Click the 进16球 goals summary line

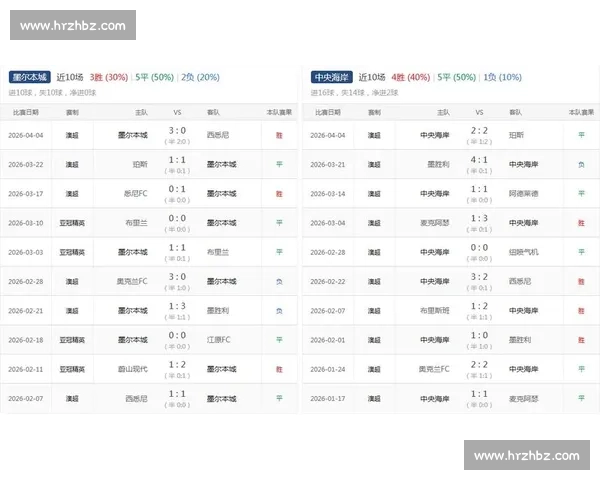(x=354, y=93)
